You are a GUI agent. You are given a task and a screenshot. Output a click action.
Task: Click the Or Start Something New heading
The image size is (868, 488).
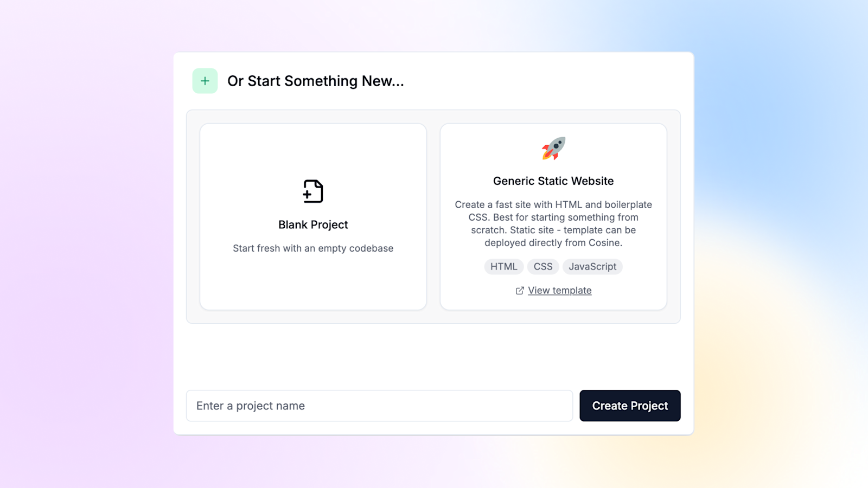(x=315, y=81)
